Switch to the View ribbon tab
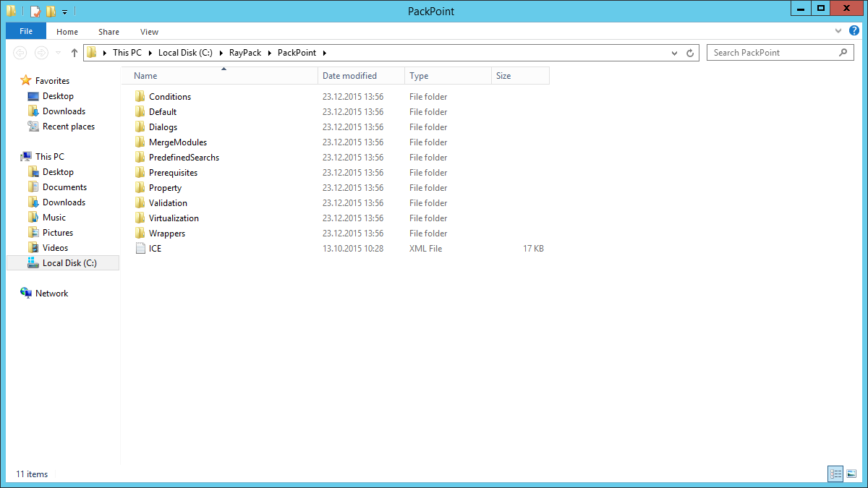The height and width of the screenshot is (488, 868). pyautogui.click(x=149, y=32)
